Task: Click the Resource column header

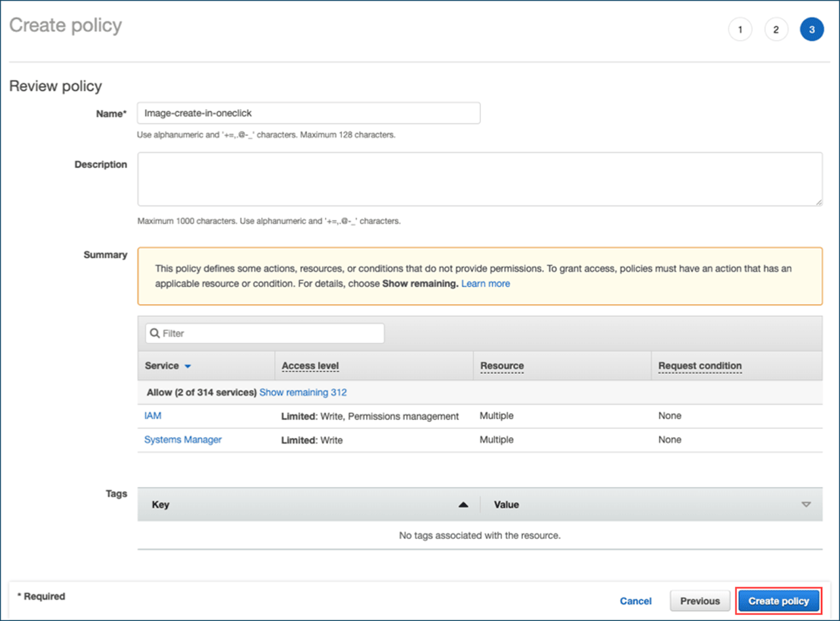Action: (502, 366)
